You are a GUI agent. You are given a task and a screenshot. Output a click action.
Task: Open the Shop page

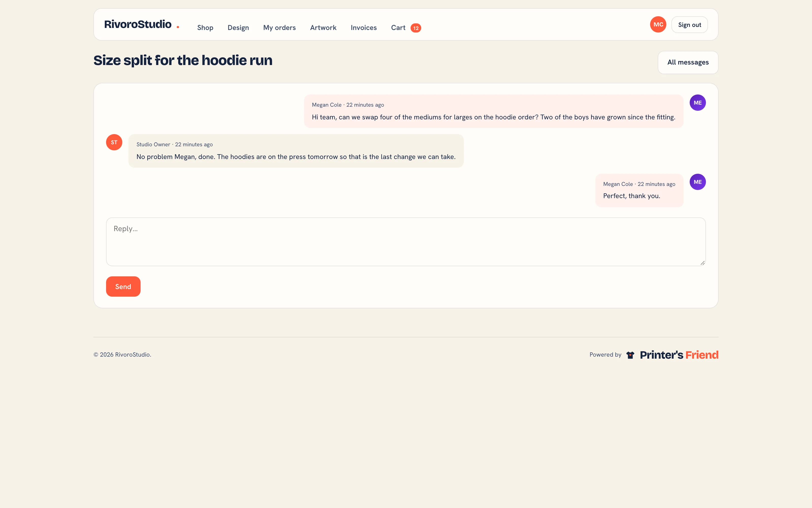(205, 27)
